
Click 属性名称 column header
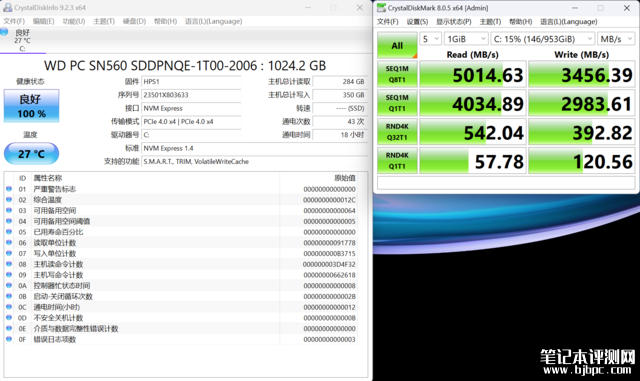click(x=48, y=178)
